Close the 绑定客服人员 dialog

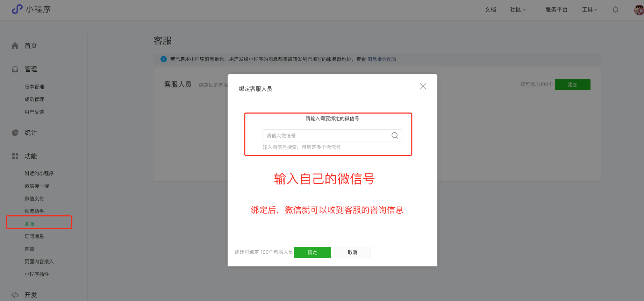(x=423, y=86)
